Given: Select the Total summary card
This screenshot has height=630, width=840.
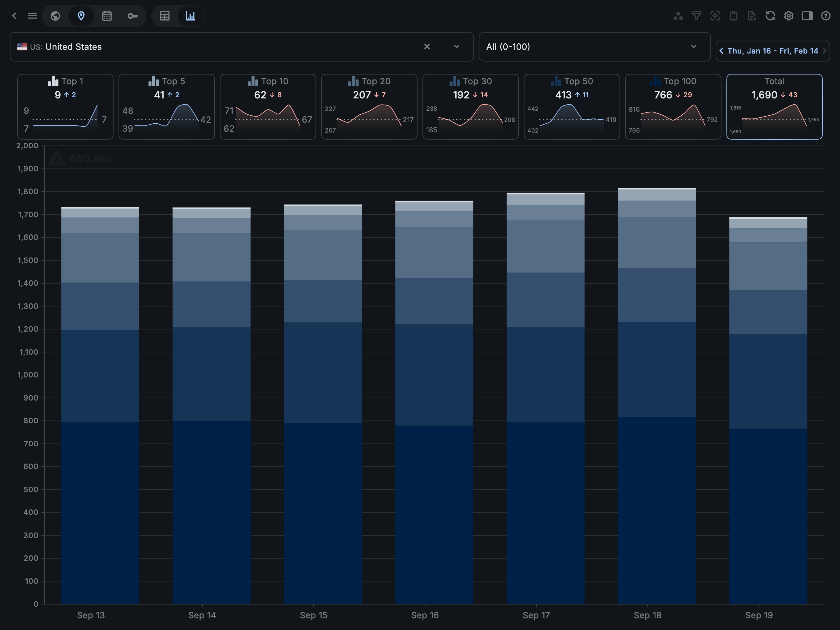Looking at the screenshot, I should (x=774, y=106).
